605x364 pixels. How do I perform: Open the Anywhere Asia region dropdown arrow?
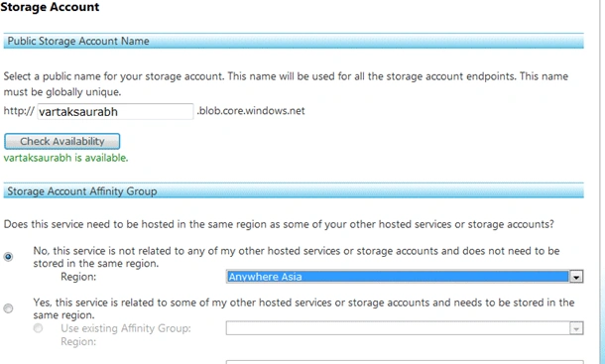click(x=576, y=277)
